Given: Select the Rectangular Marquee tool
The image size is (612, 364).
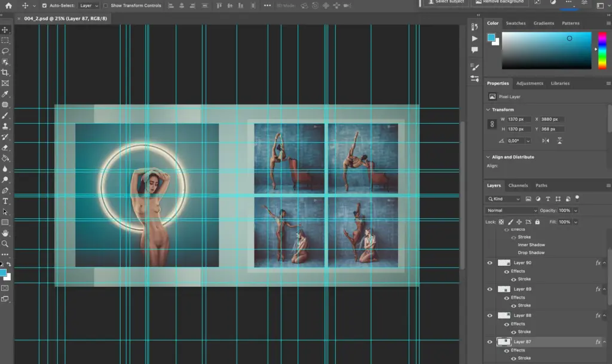Looking at the screenshot, I should pyautogui.click(x=5, y=41).
